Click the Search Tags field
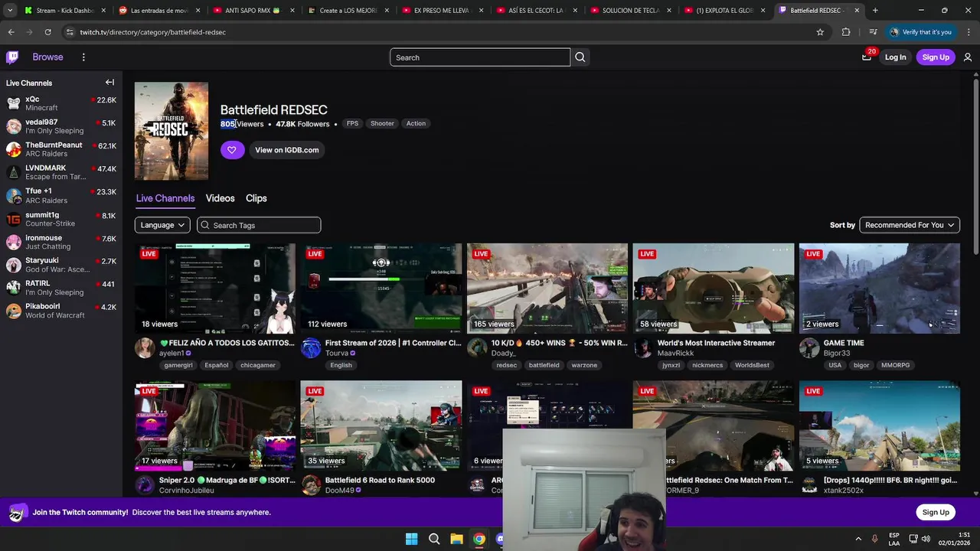 pyautogui.click(x=259, y=225)
